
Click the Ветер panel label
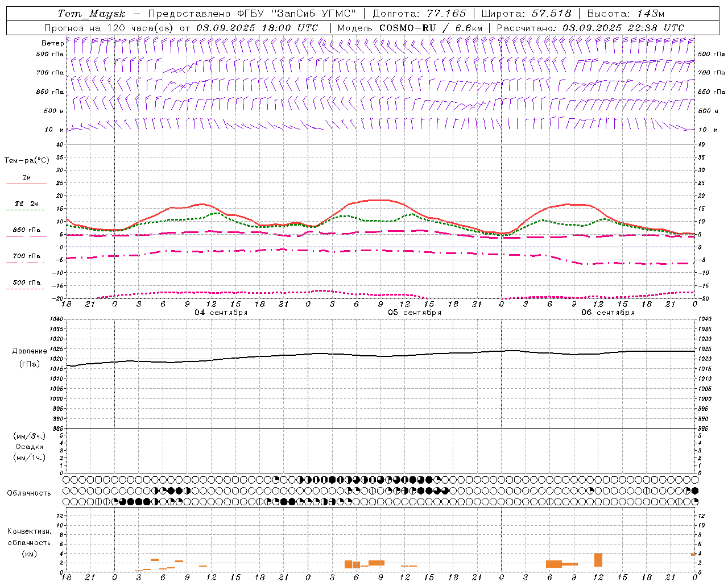52,43
